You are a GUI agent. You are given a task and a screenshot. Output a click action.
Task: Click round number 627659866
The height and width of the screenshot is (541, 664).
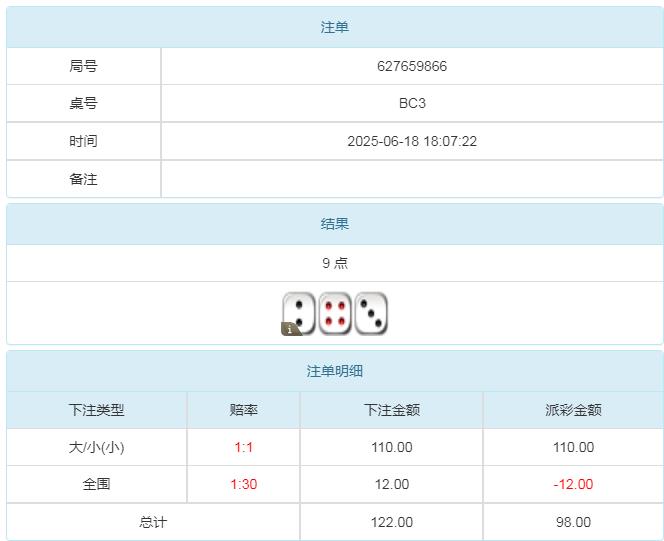pos(412,66)
